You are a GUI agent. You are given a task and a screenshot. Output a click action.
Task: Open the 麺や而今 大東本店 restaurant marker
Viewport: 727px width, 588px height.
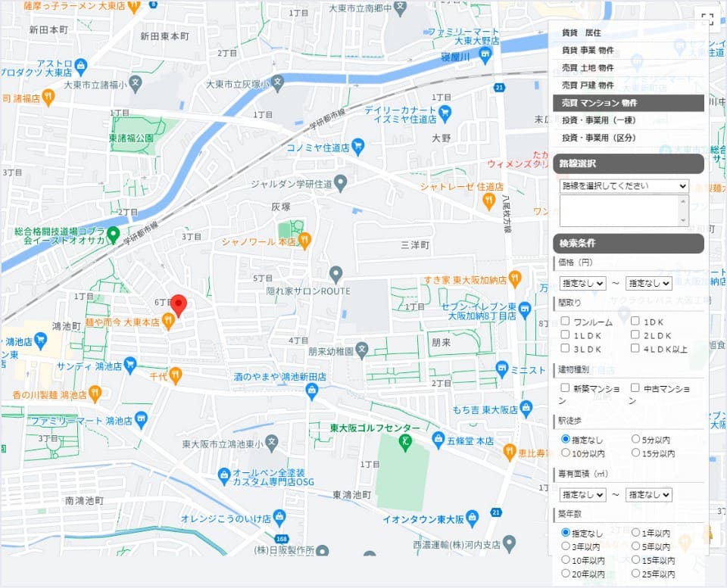tap(168, 321)
